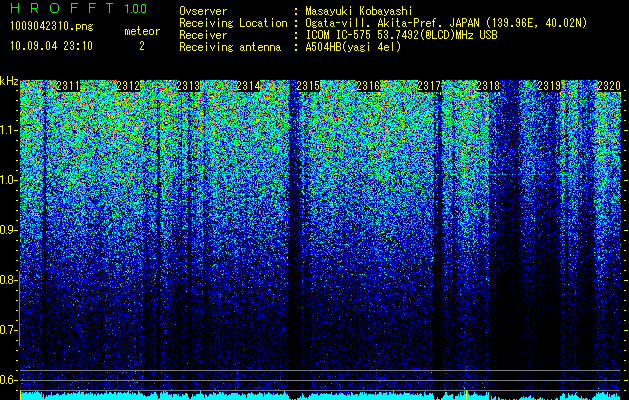
Task: Click the 2311 time marker
Action: point(68,86)
